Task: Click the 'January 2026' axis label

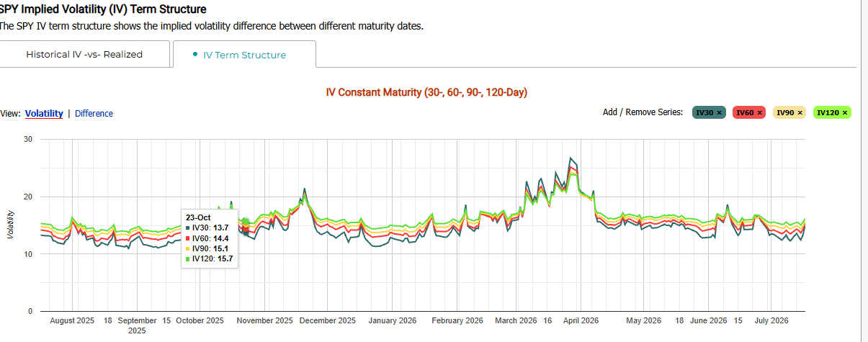Action: pyautogui.click(x=393, y=320)
